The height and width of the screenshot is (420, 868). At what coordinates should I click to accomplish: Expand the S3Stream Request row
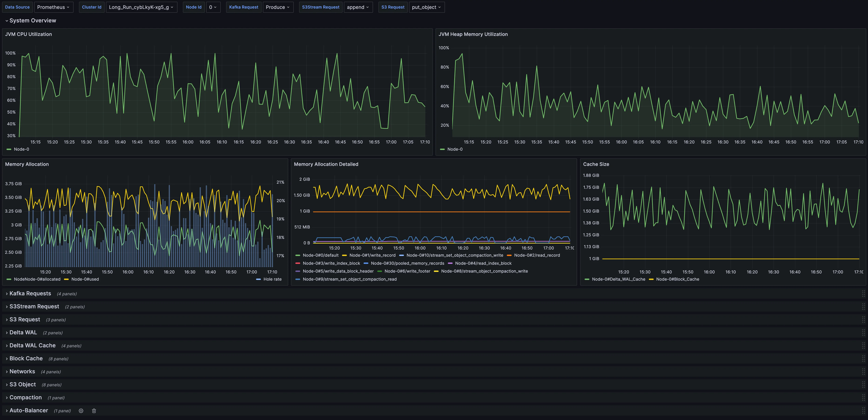pyautogui.click(x=34, y=306)
